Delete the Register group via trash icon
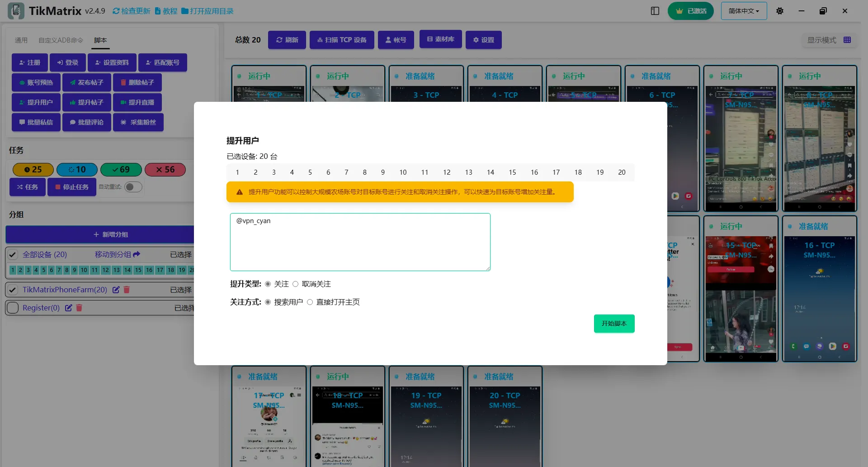 pyautogui.click(x=79, y=308)
